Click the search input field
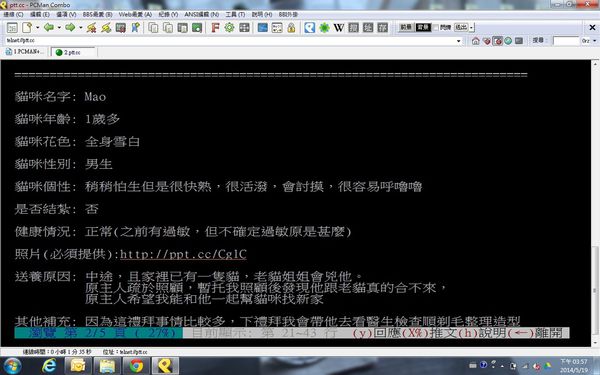The width and height of the screenshot is (600, 375). 566,41
